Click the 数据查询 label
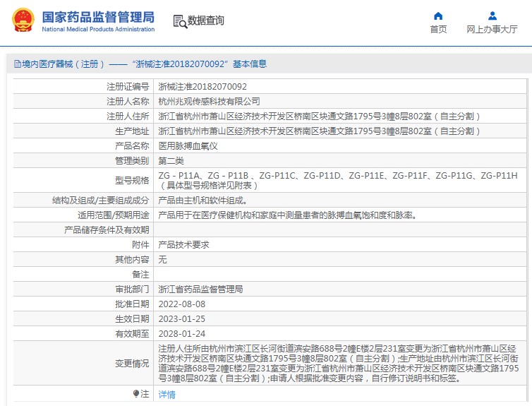532x406 pixels. click(x=205, y=20)
